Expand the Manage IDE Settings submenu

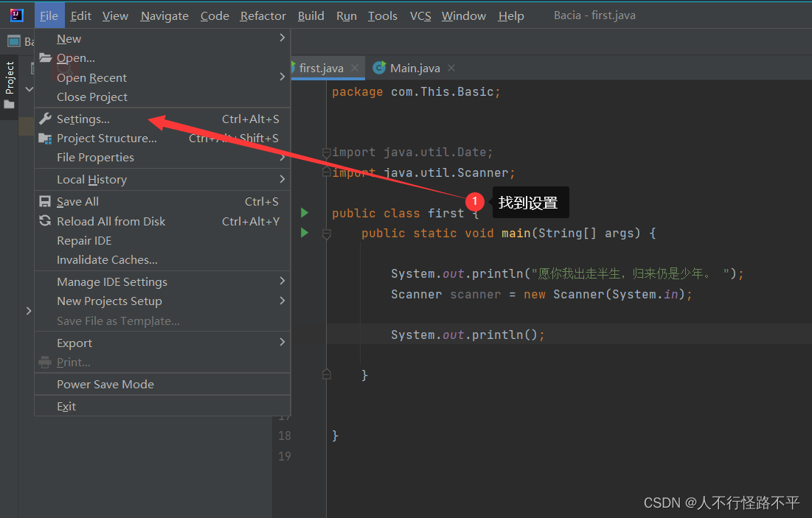pos(282,281)
